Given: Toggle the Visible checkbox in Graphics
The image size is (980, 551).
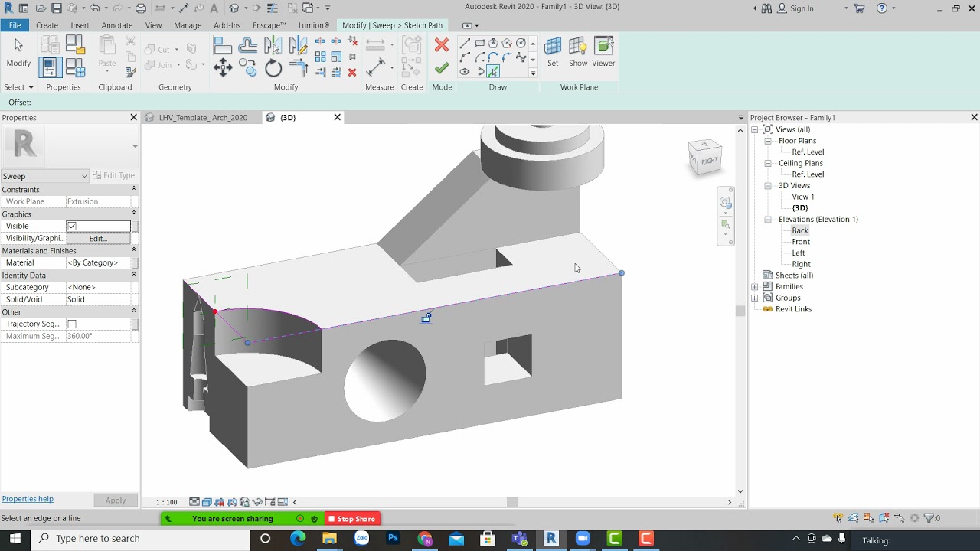Looking at the screenshot, I should click(72, 227).
